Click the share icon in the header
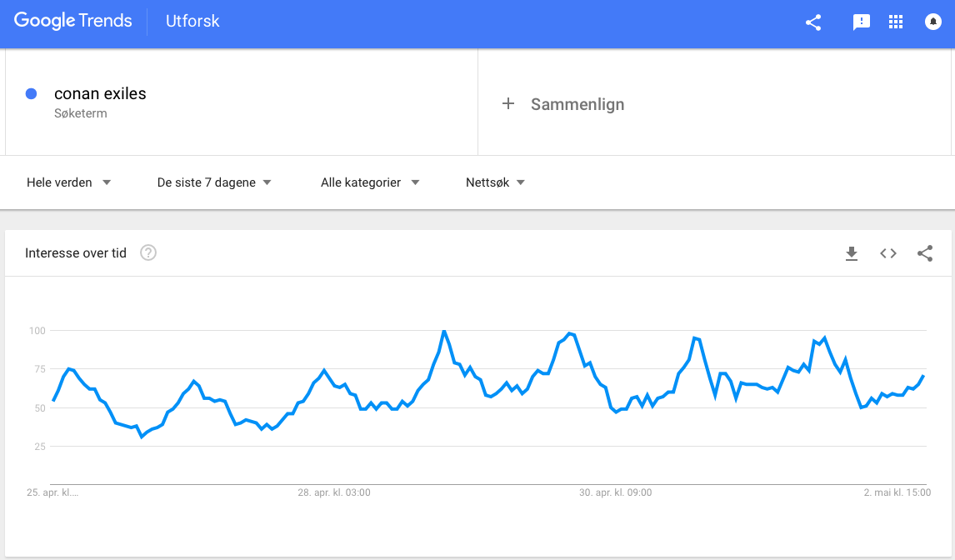This screenshot has width=955, height=560. (x=813, y=22)
